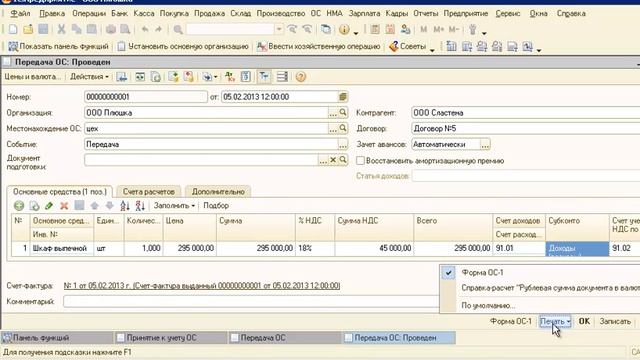Click the M+ memory button
This screenshot has width=640, height=360.
(x=439, y=29)
